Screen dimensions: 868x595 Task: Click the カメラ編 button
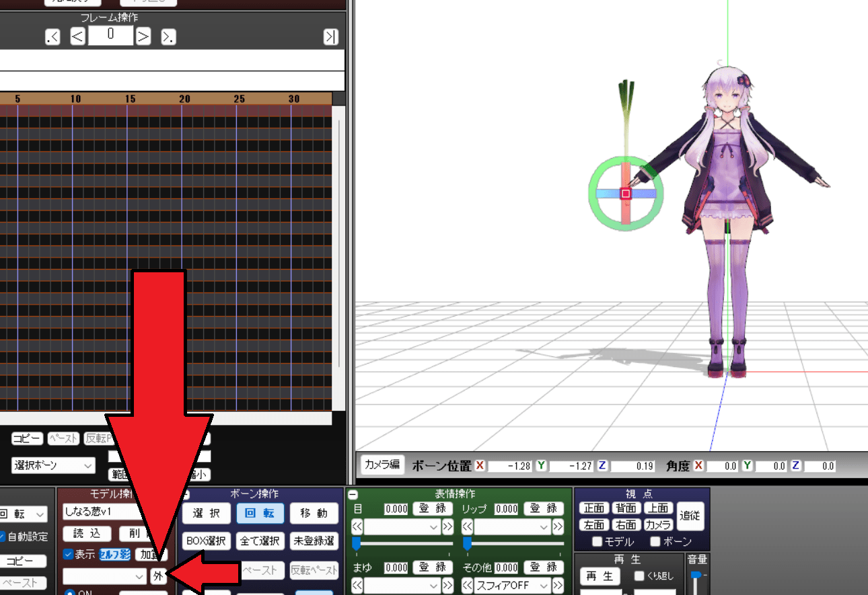click(x=382, y=465)
